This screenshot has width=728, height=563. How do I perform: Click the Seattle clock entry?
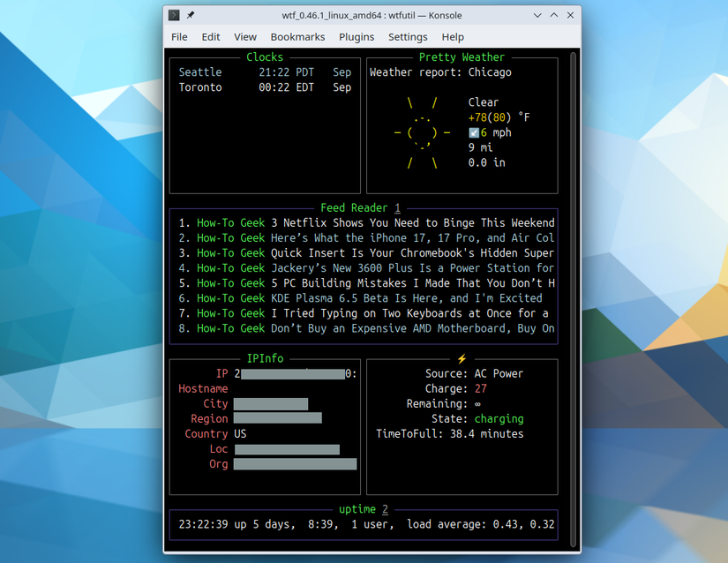coord(200,71)
